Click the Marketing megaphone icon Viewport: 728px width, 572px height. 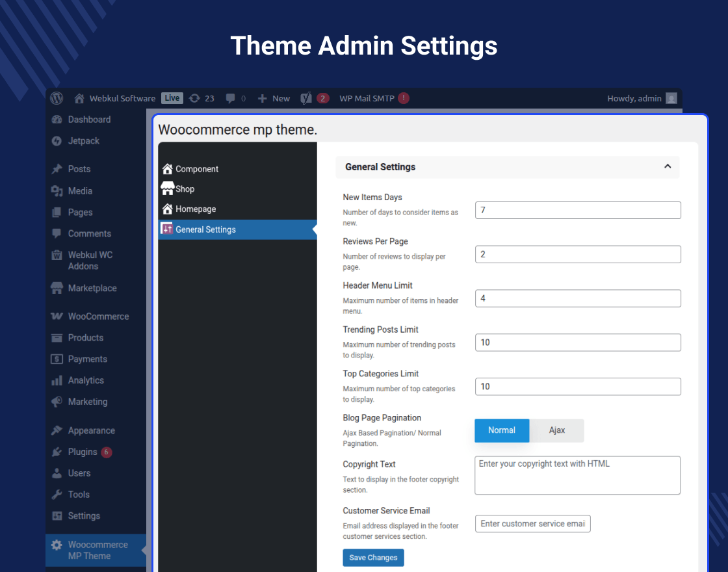point(57,402)
